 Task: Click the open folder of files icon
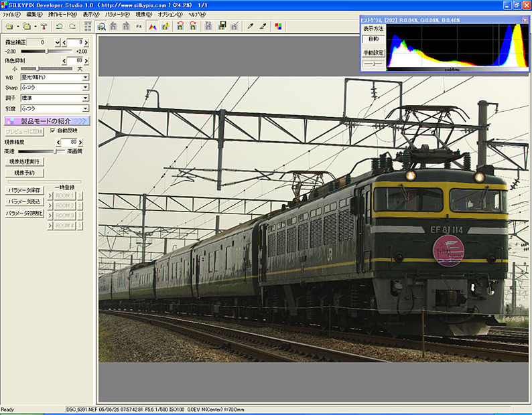(26, 27)
